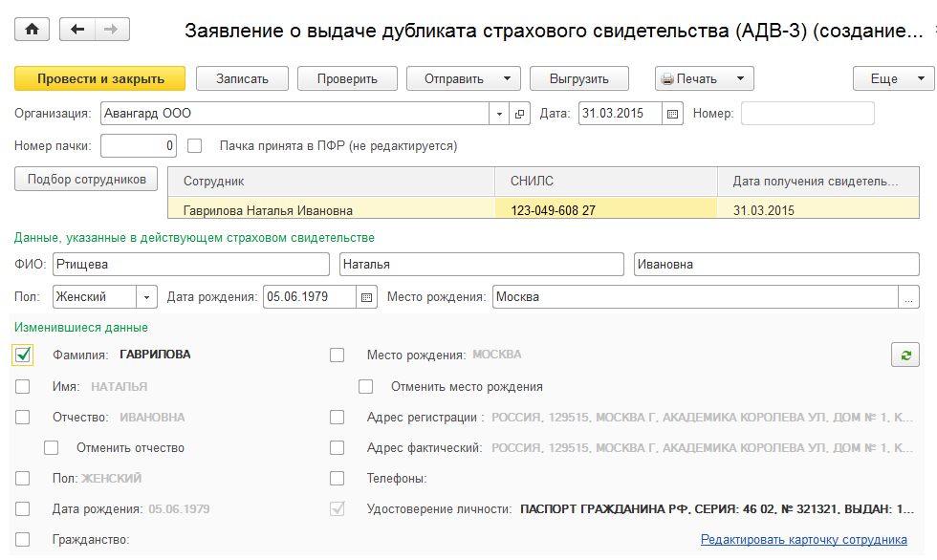Viewport: 937px width, 560px height.
Task: Click the Номер input field
Action: click(807, 114)
